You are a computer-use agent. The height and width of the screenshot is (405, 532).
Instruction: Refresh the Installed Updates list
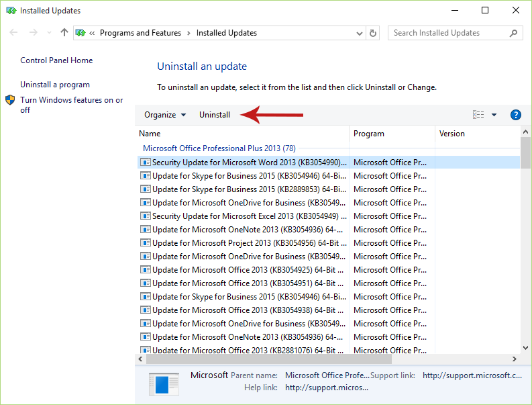point(372,34)
